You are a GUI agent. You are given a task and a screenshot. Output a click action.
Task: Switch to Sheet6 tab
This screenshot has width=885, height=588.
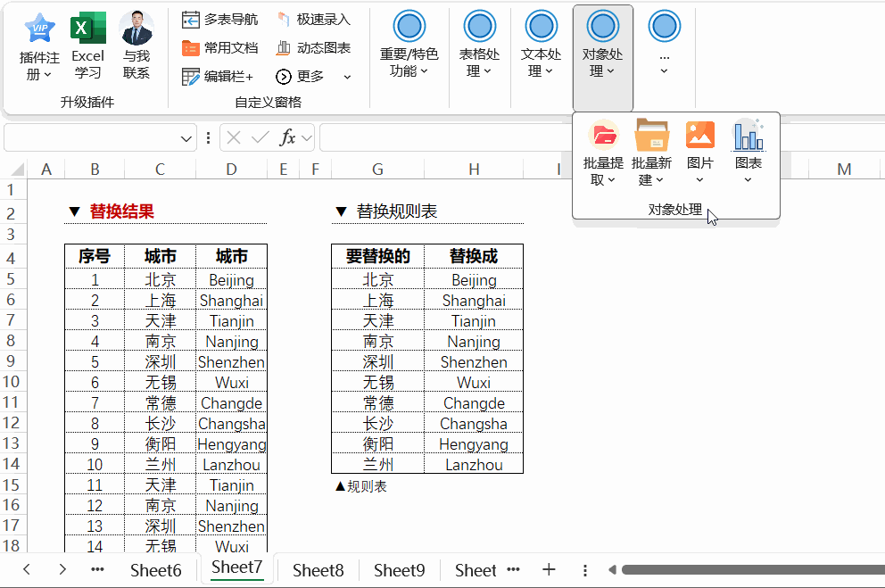click(x=156, y=570)
